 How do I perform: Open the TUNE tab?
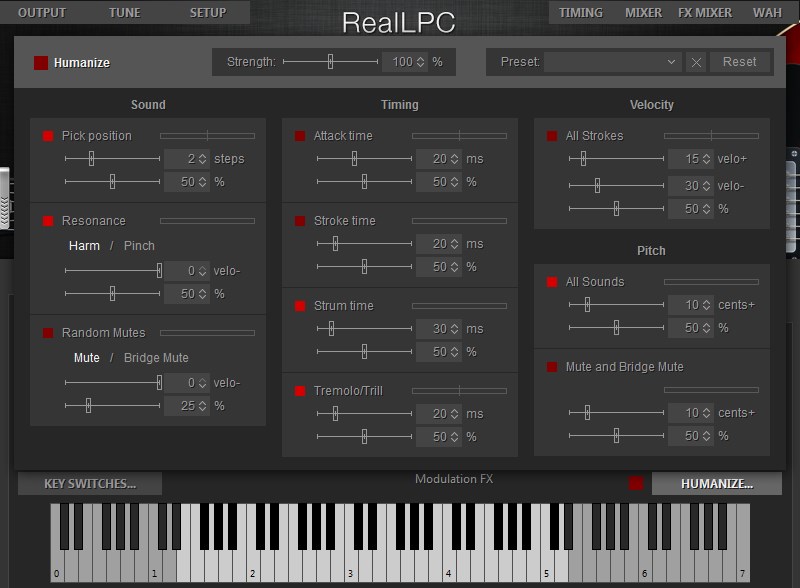[124, 13]
